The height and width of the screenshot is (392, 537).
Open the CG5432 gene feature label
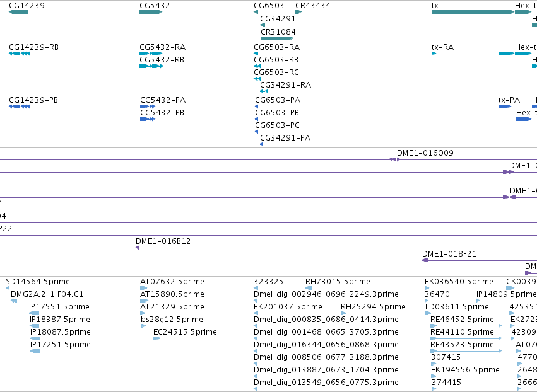pos(155,6)
